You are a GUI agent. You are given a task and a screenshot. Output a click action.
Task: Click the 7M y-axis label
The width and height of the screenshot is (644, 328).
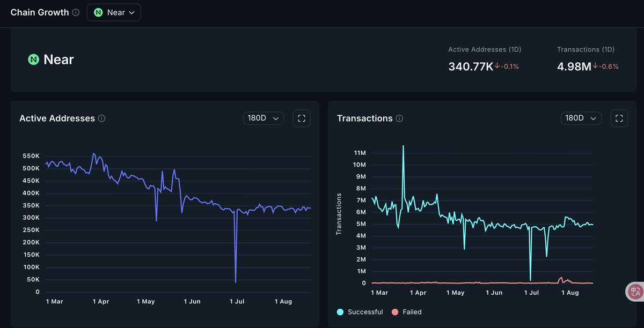point(362,200)
